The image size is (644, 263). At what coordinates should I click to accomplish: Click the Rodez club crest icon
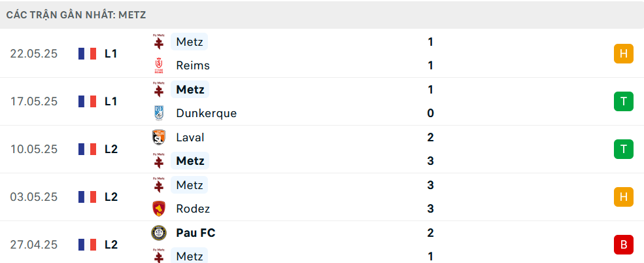coord(158,209)
